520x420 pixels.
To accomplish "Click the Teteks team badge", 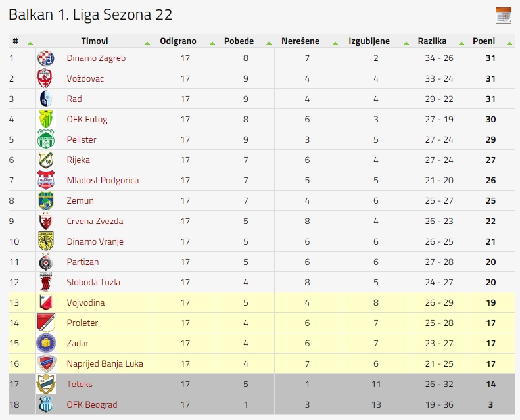I will [46, 384].
